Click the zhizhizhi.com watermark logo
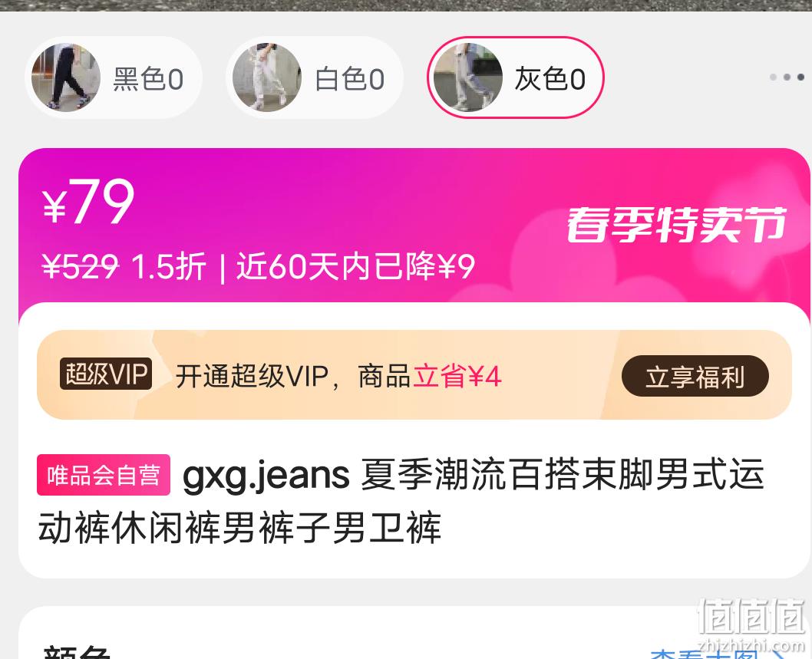Screen dimensions: 812x659 pos(751,624)
